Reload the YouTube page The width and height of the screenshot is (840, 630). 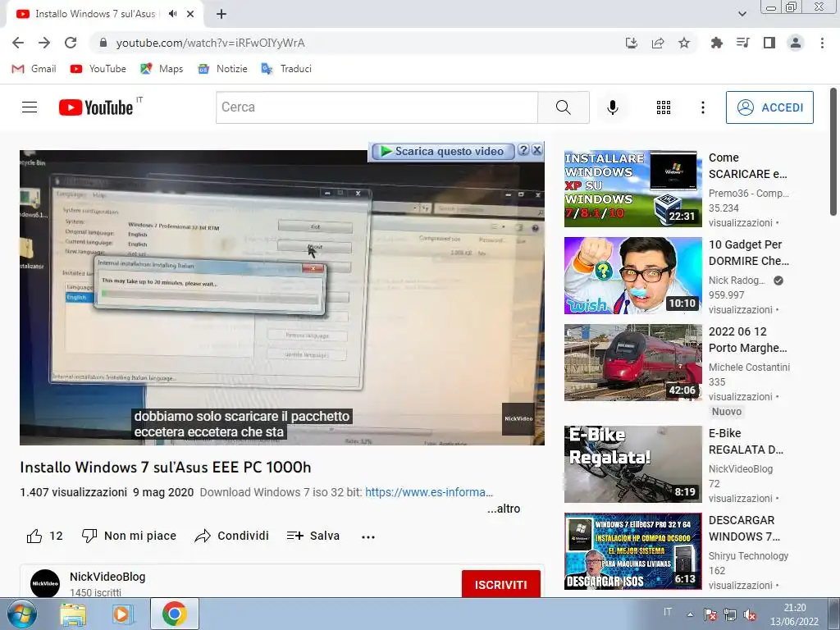pos(71,43)
